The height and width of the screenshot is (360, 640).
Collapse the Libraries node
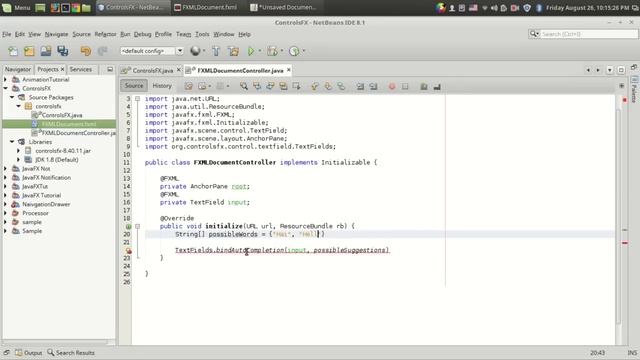tap(12, 142)
